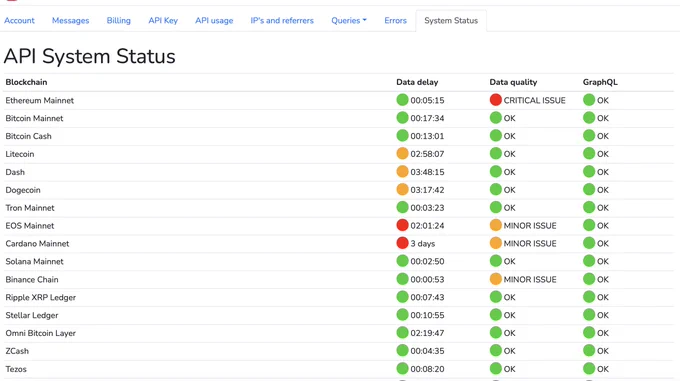Select the Binance Chain row name
680x381 pixels.
[x=32, y=280]
